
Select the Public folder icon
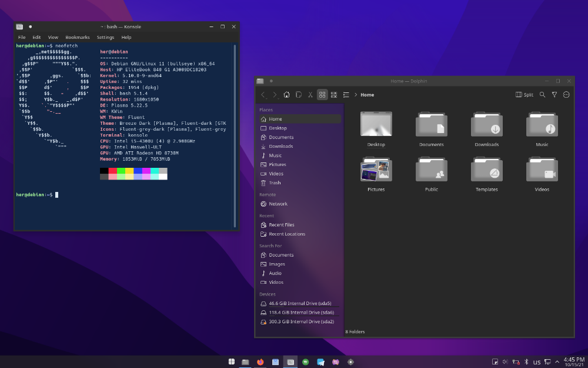[x=431, y=169]
